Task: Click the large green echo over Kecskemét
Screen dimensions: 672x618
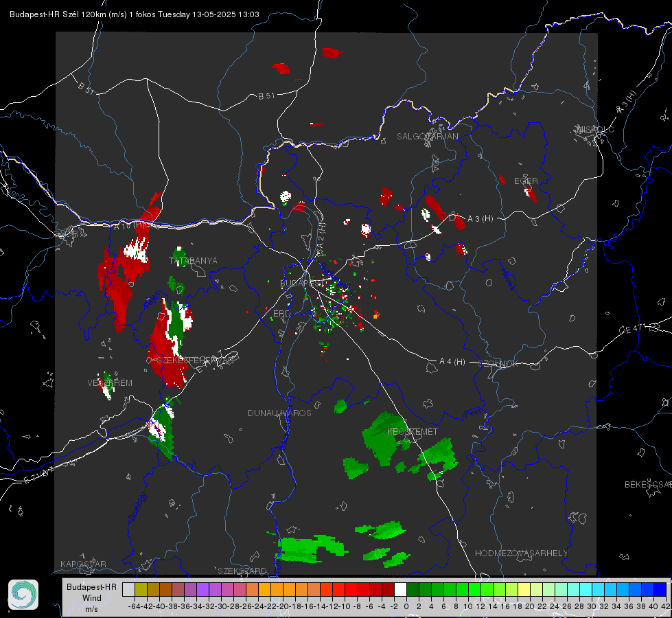Action: tap(386, 438)
